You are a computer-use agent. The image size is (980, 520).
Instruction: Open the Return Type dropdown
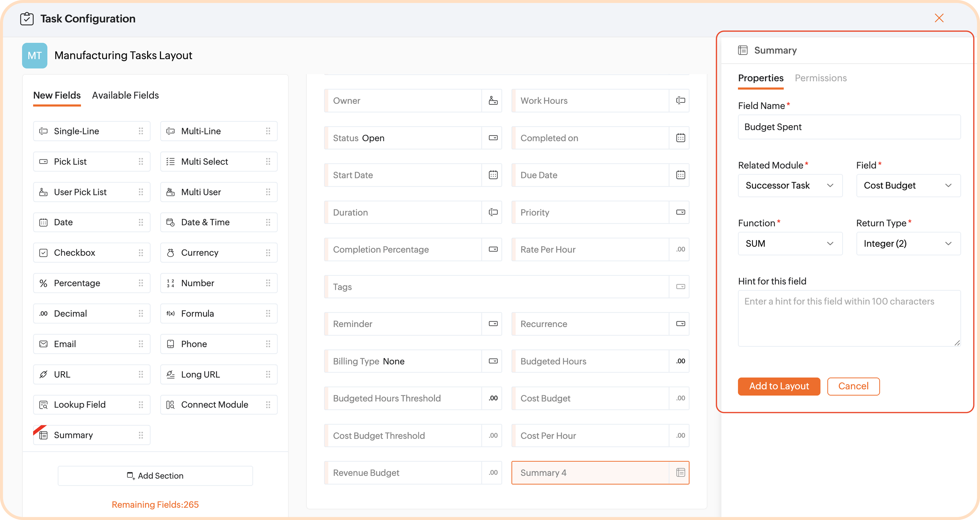[x=908, y=244]
